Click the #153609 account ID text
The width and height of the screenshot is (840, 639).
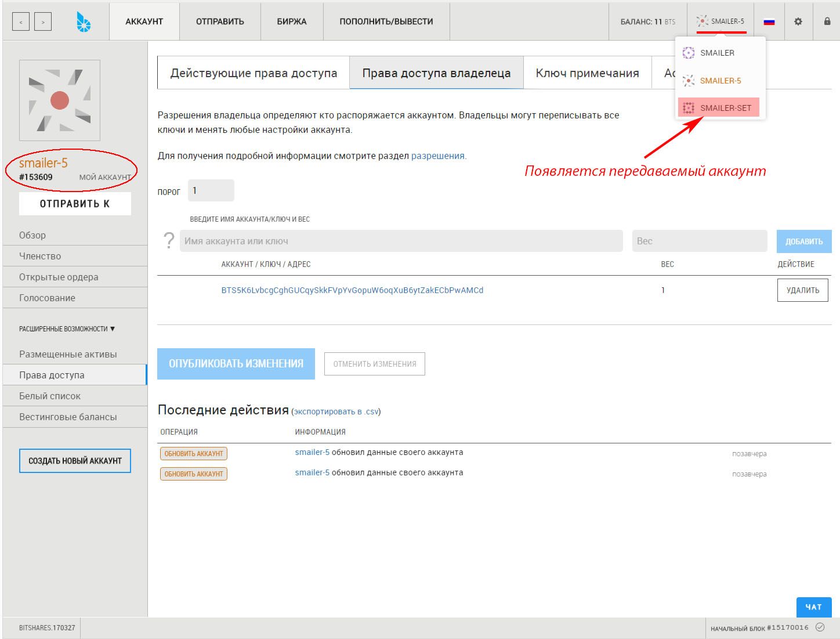(36, 177)
